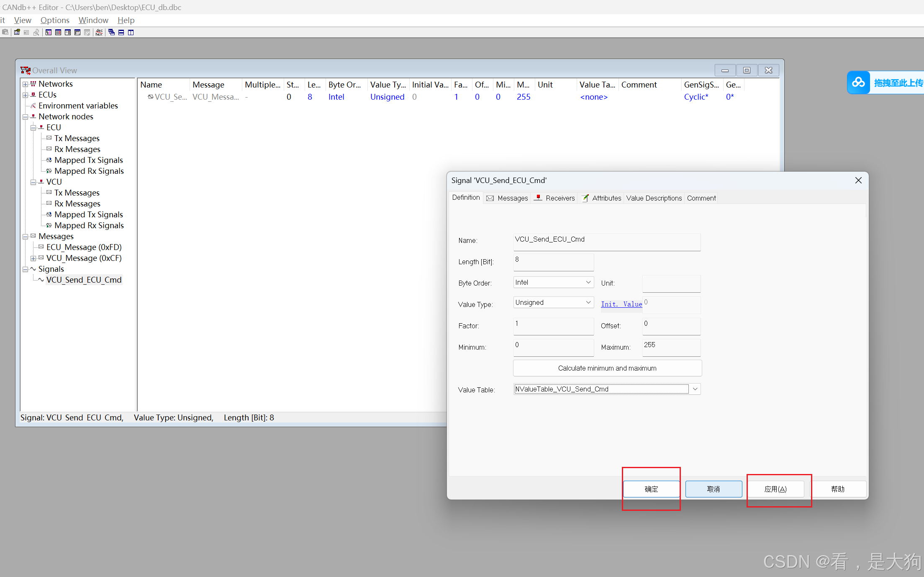Viewport: 924px width, 577px height.
Task: Open the Value Type dropdown
Action: (x=588, y=302)
